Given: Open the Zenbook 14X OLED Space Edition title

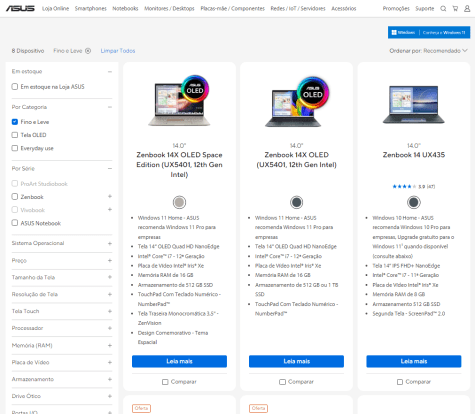Looking at the screenshot, I should point(179,165).
